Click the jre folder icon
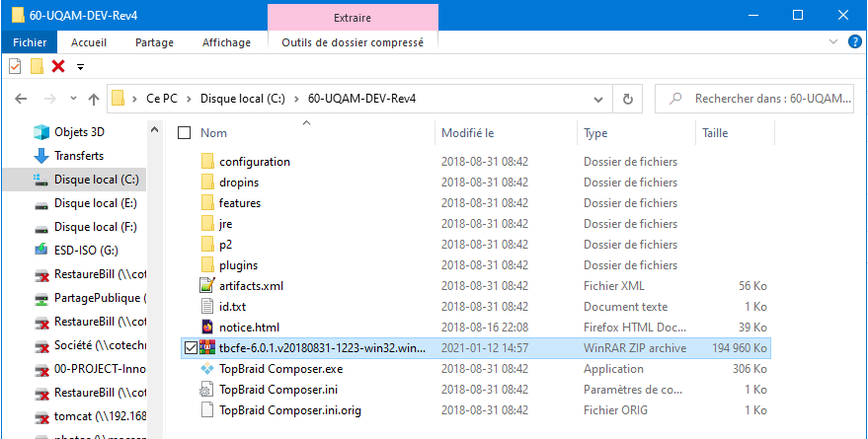 click(207, 223)
